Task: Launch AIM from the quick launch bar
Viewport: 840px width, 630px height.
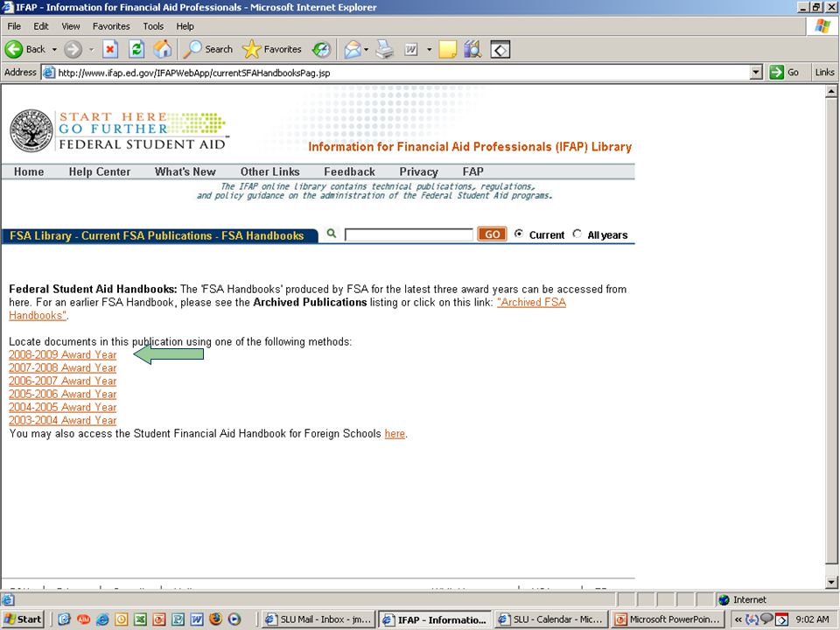Action: 83,619
